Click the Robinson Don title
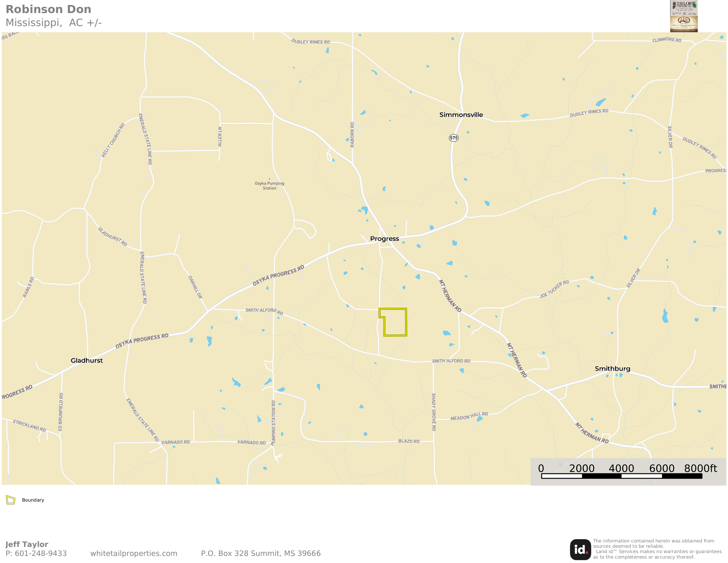728x563 pixels. tap(48, 9)
